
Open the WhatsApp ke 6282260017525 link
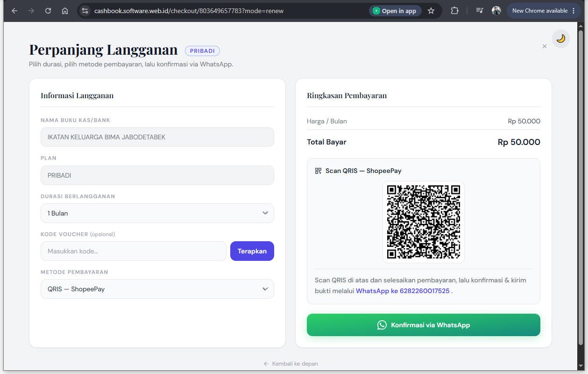[x=403, y=291]
